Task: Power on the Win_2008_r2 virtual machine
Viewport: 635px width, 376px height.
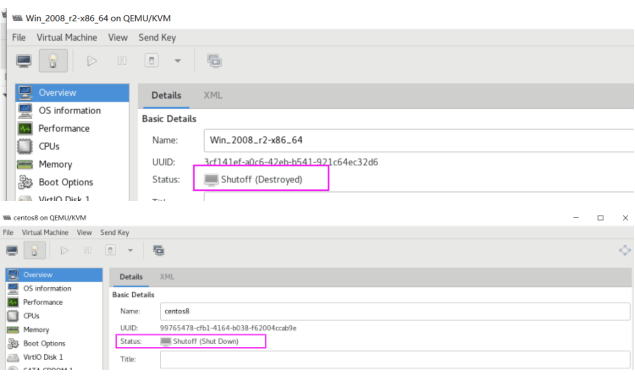Action: tap(92, 61)
